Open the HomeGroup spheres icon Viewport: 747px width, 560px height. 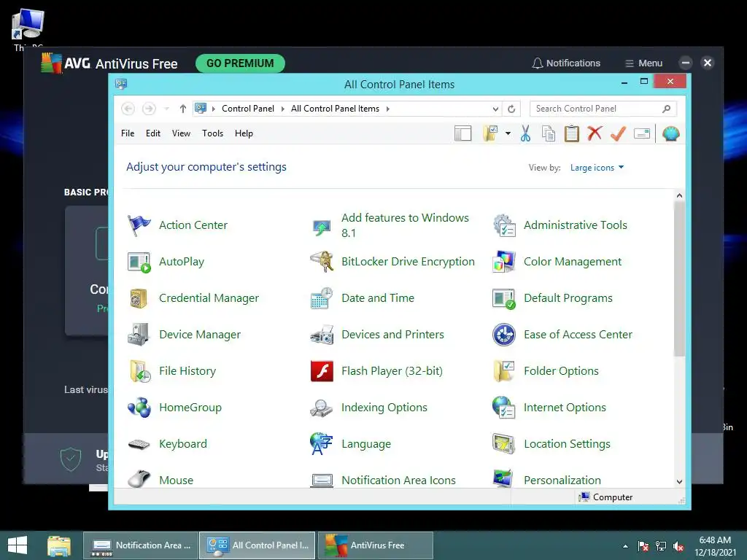click(x=139, y=408)
